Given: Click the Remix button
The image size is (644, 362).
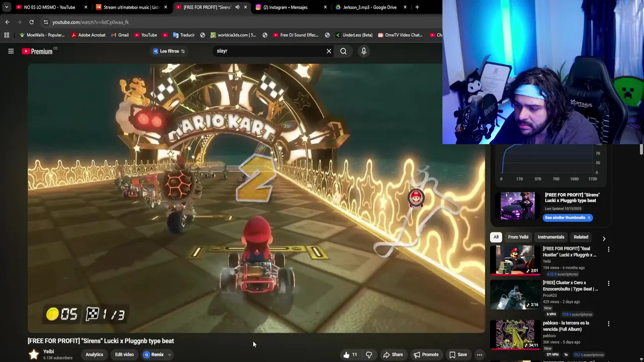Looking at the screenshot, I should pos(154,354).
